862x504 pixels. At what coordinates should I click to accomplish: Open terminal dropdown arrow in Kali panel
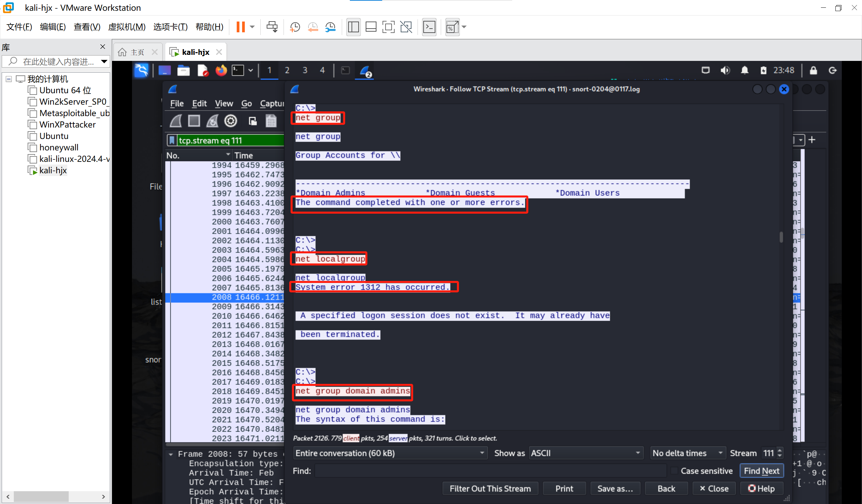pyautogui.click(x=251, y=70)
